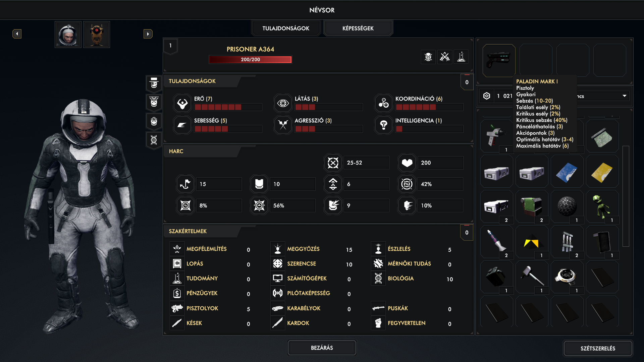This screenshot has height=362, width=644.
Task: Open the Tulajdonságok tab
Action: [286, 28]
